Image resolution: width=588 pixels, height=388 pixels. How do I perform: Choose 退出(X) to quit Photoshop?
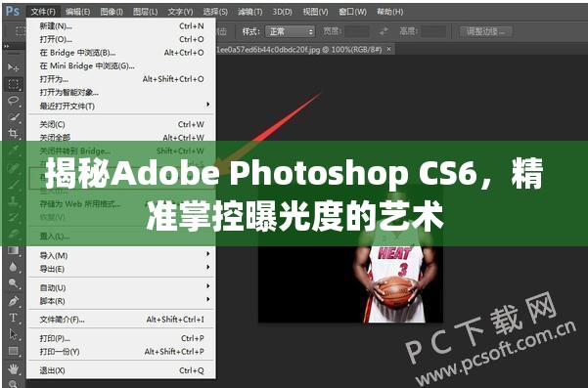(x=121, y=370)
